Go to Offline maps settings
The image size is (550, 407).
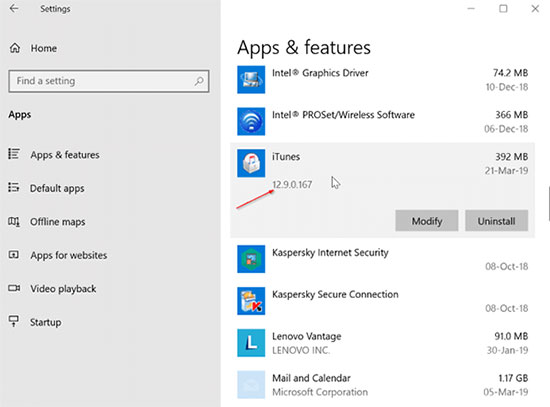tap(58, 222)
